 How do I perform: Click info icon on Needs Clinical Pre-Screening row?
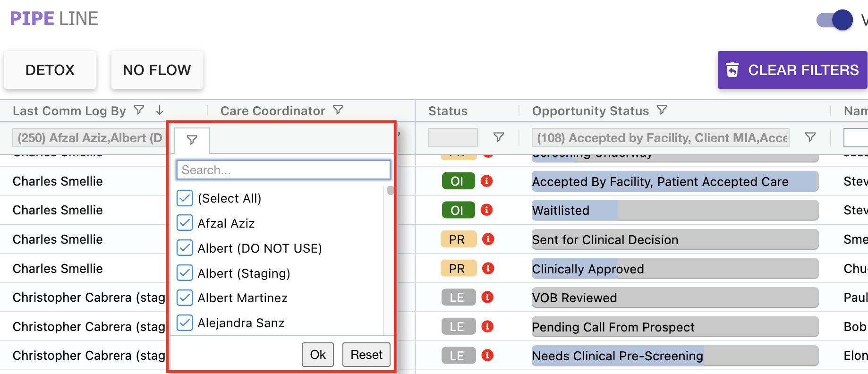click(x=487, y=355)
